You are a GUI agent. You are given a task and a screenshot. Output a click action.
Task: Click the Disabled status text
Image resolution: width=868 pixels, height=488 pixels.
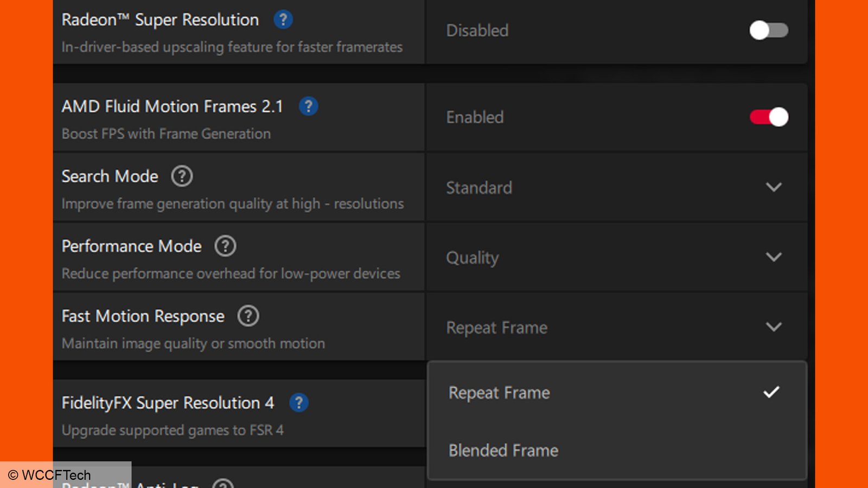click(477, 30)
